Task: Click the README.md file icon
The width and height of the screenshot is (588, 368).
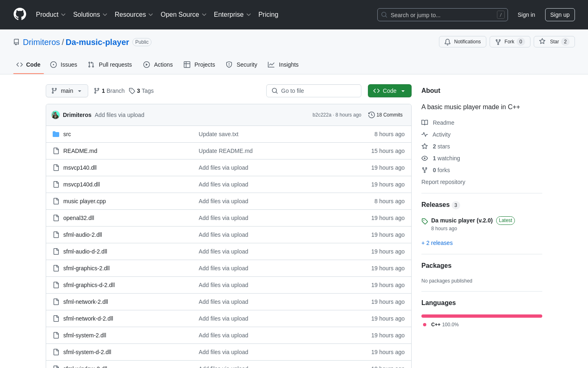Action: (x=56, y=151)
